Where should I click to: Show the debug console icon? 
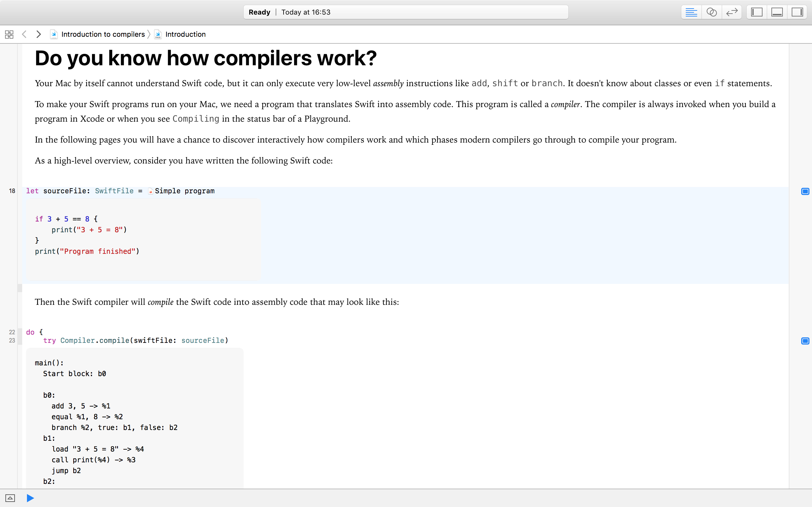pyautogui.click(x=10, y=498)
